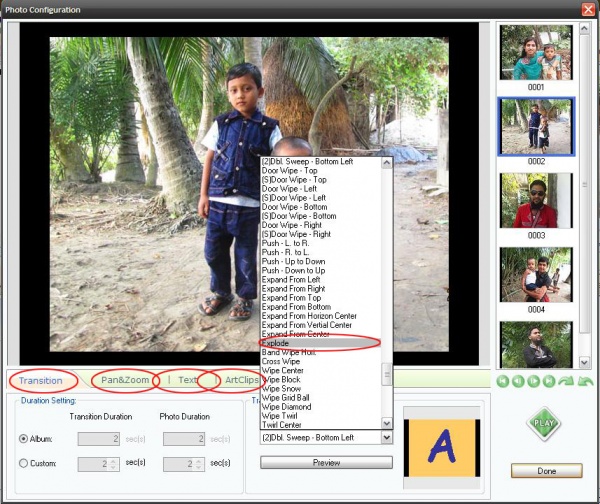The height and width of the screenshot is (504, 600).
Task: Choose 'Wipe Grid Ball' transition
Action: pos(321,398)
